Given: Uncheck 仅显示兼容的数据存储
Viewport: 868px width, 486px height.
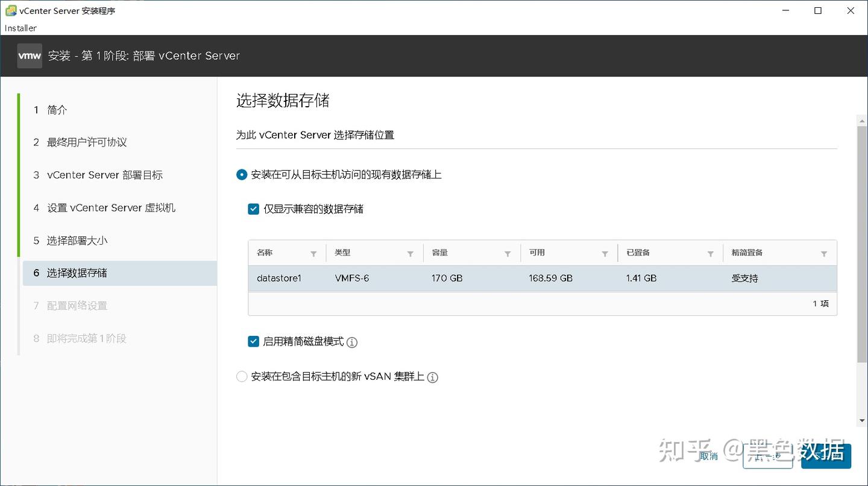Looking at the screenshot, I should point(253,209).
